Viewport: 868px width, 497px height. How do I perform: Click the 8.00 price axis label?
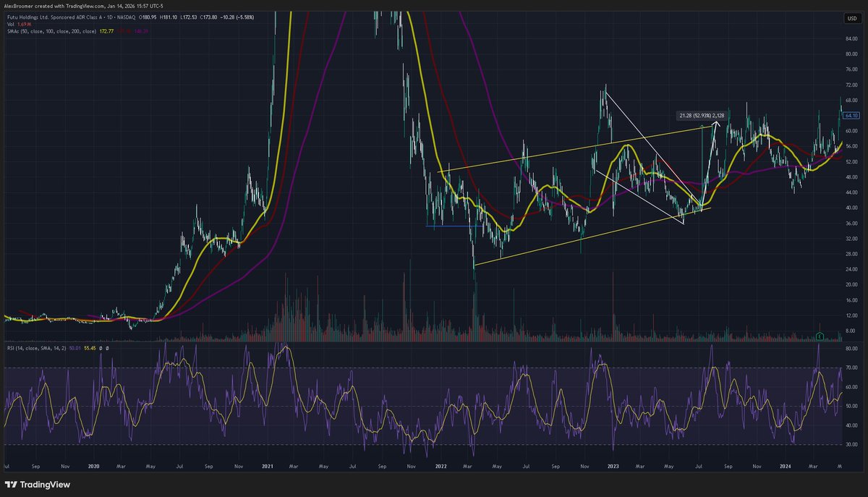point(851,331)
